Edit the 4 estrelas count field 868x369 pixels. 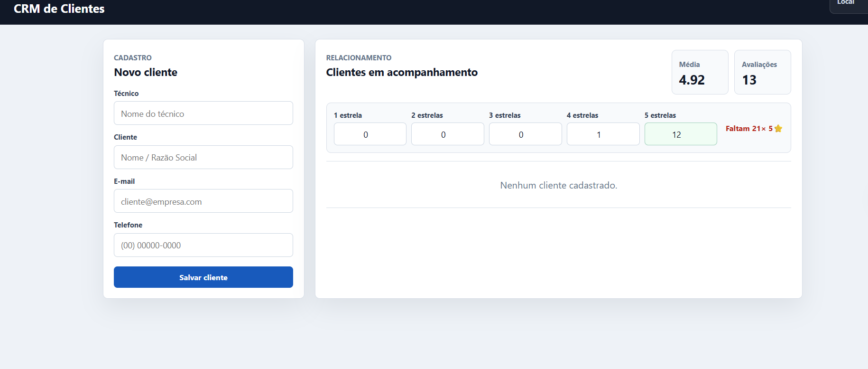click(603, 134)
